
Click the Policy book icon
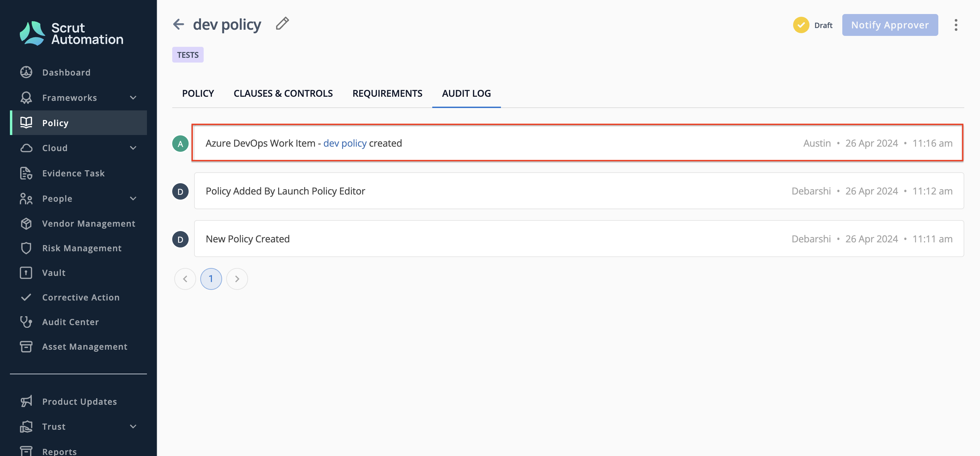point(26,123)
